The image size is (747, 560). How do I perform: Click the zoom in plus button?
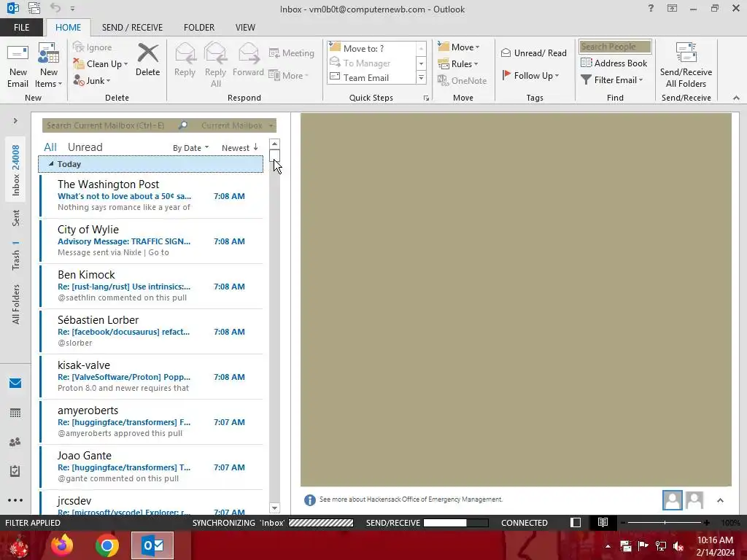(706, 523)
